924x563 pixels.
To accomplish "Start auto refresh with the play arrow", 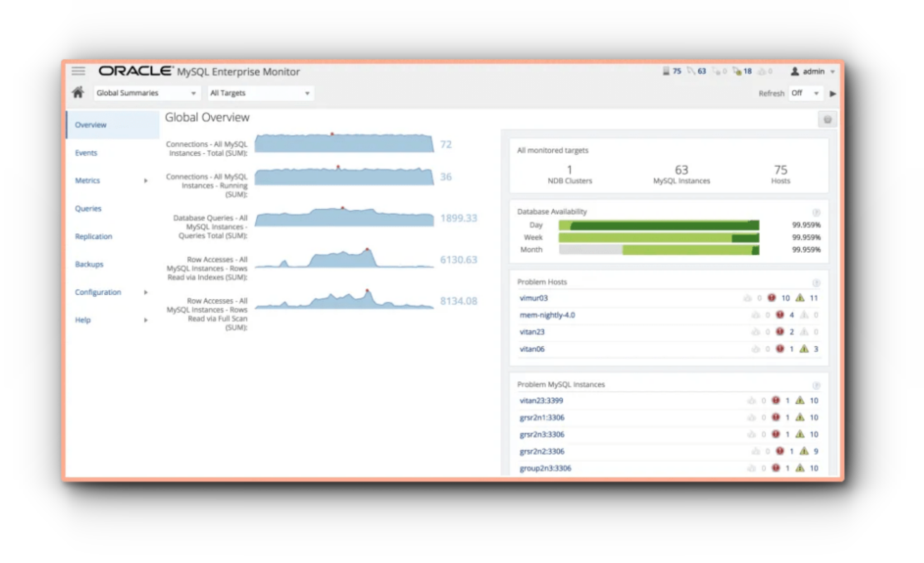I will tap(833, 93).
